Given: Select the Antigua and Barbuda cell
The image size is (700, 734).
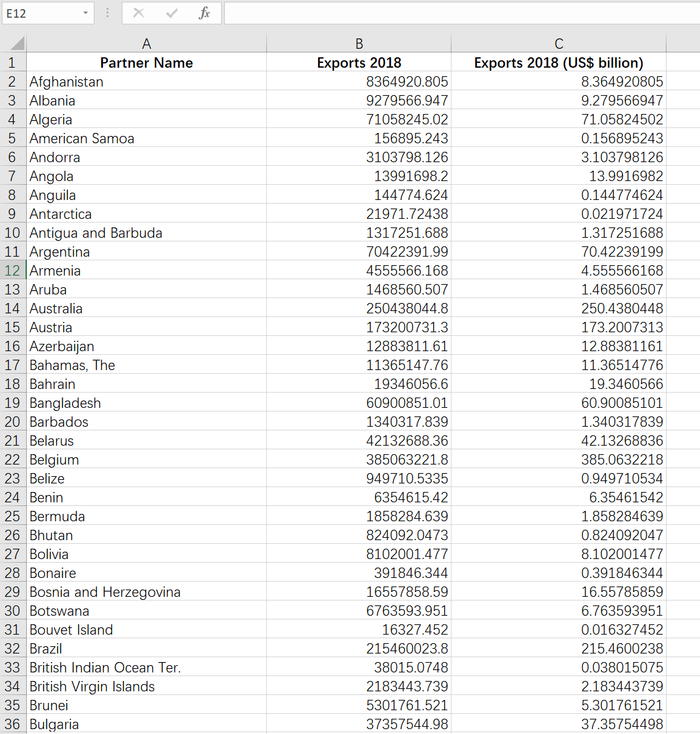Looking at the screenshot, I should click(x=146, y=232).
